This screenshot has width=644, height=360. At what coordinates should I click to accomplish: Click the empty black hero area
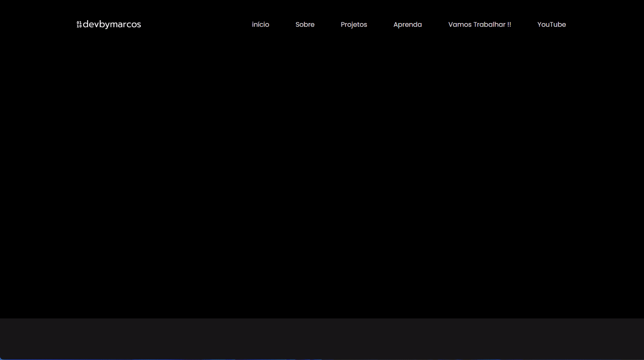coord(322,173)
